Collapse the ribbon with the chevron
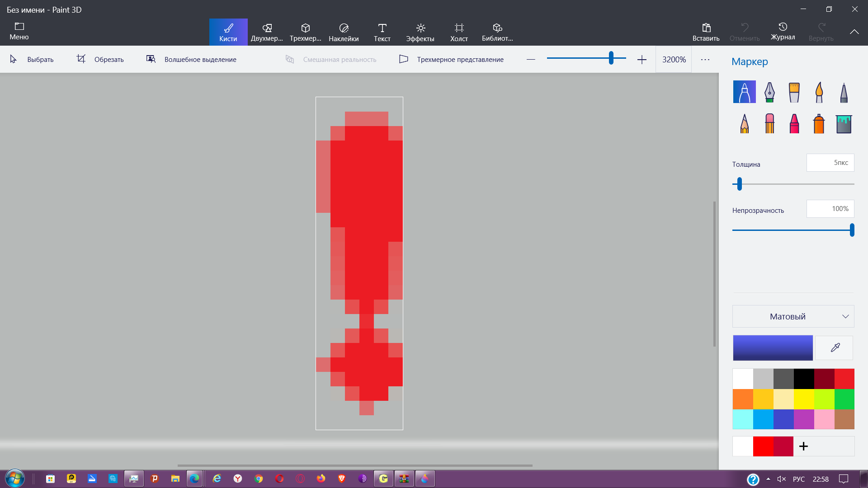The width and height of the screenshot is (868, 488). coord(854,32)
